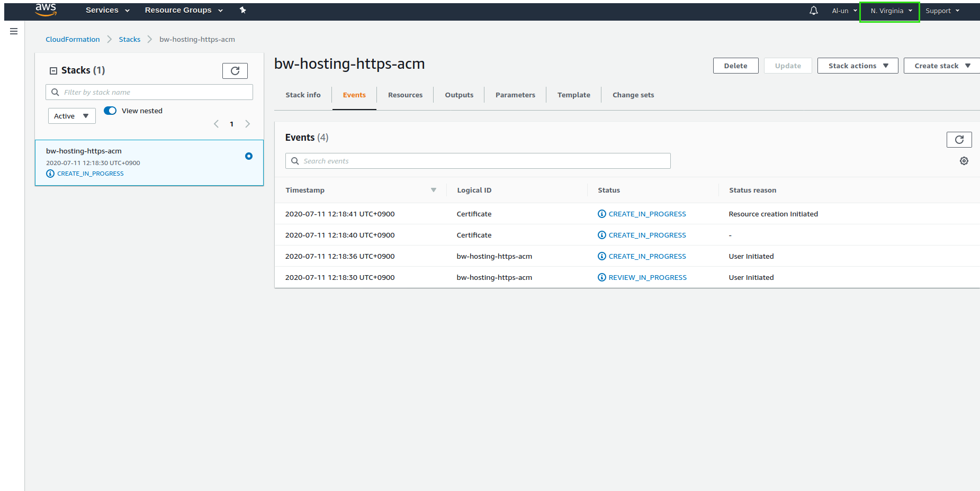Open the hamburger navigation menu
The height and width of the screenshot is (491, 980).
coord(14,31)
